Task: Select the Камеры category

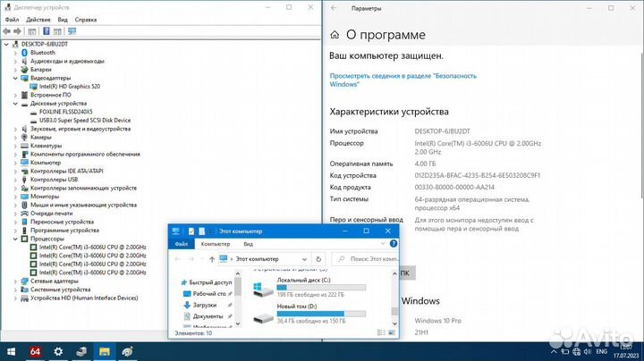Action: click(x=40, y=137)
